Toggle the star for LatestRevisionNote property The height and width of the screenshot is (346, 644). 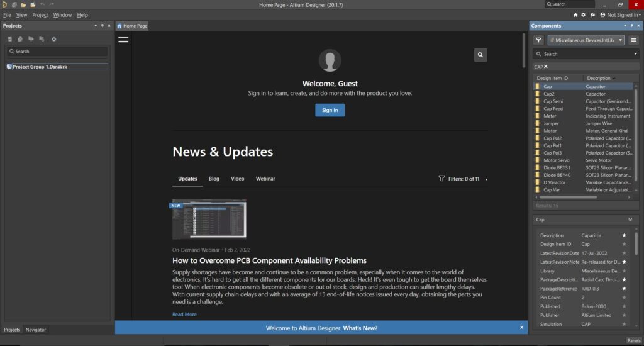[624, 262]
